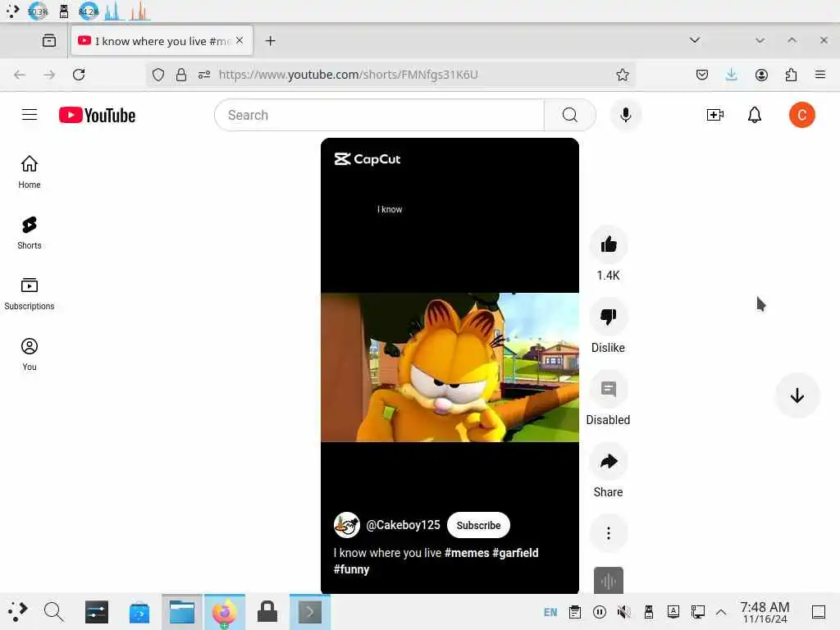Go to YouTube home via the logo

97,115
